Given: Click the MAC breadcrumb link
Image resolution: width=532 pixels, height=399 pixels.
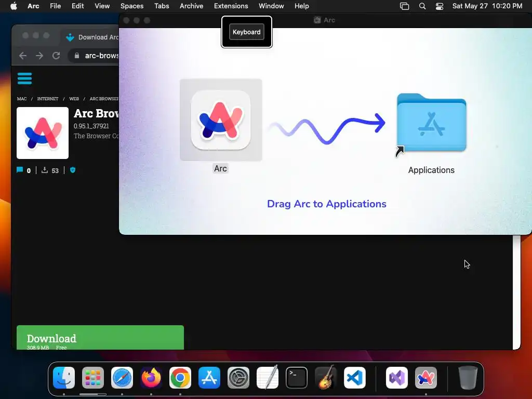Looking at the screenshot, I should (x=22, y=99).
